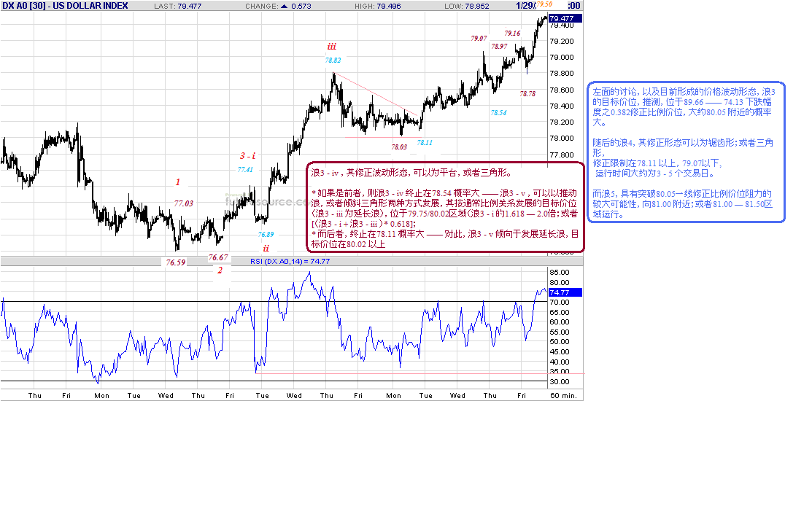Click the 77.03 price label on the chart
Image resolution: width=812 pixels, height=522 pixels.
coord(183,203)
